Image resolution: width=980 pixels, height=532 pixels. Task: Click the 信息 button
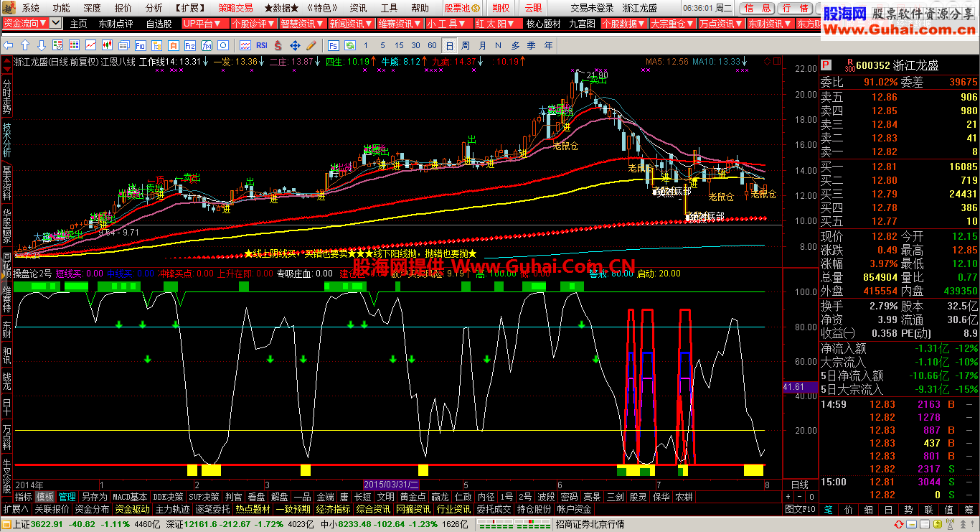pos(758,8)
